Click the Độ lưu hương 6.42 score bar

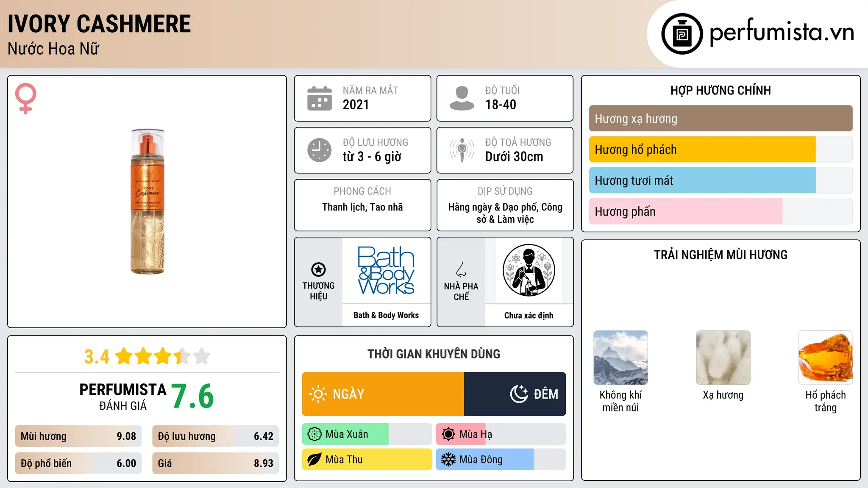[216, 436]
